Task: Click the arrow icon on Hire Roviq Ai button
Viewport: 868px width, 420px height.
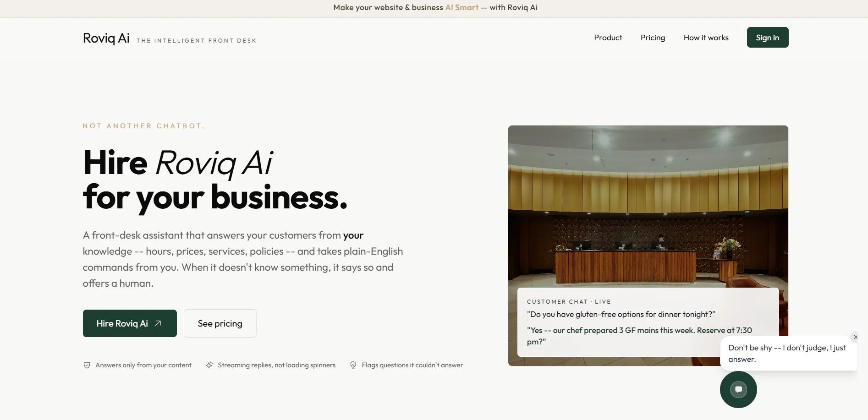Action: pos(158,323)
